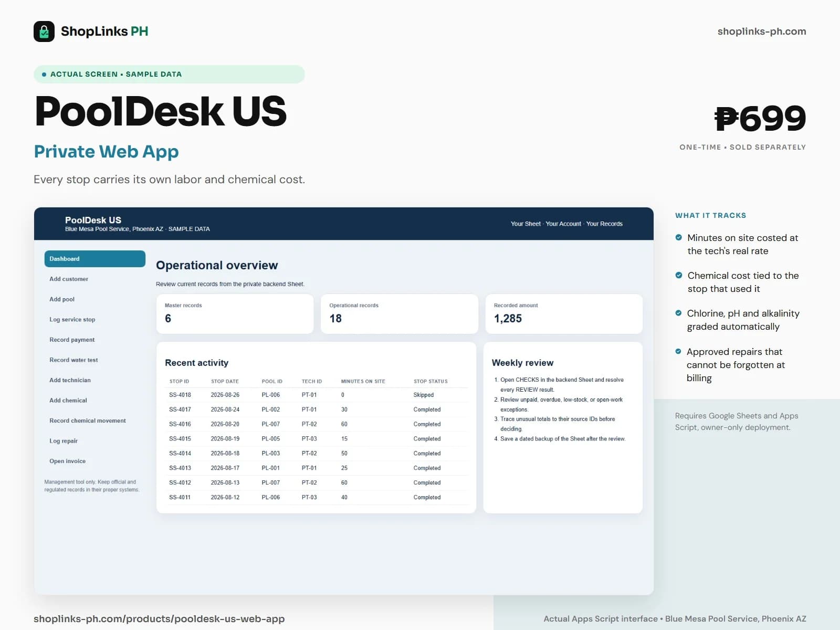Click the checkmark icon beside Chemical cost

click(678, 275)
